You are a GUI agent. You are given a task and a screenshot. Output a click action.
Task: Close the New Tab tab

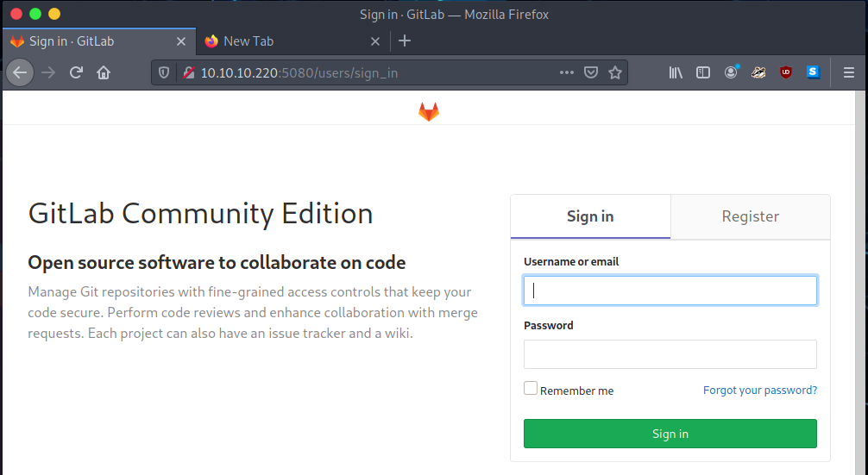374,41
